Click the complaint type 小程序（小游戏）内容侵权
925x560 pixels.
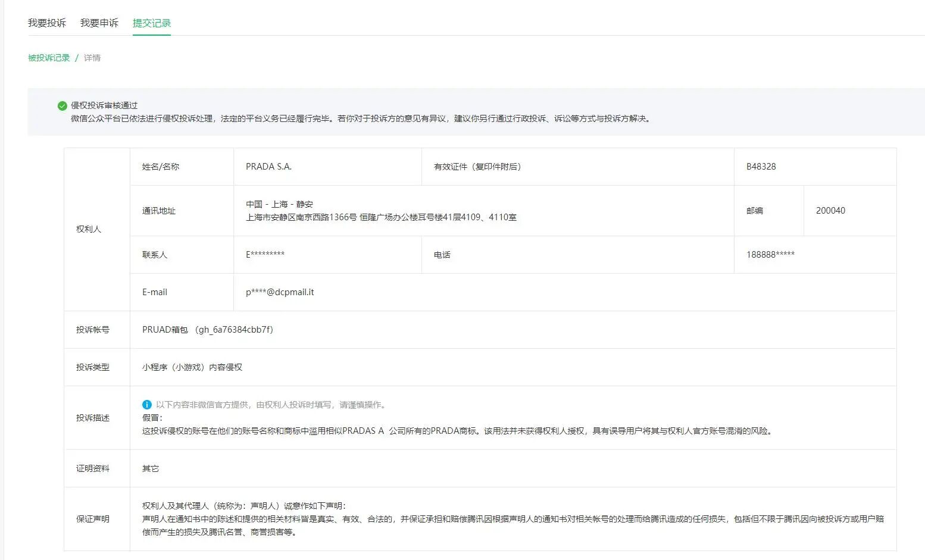(x=192, y=367)
